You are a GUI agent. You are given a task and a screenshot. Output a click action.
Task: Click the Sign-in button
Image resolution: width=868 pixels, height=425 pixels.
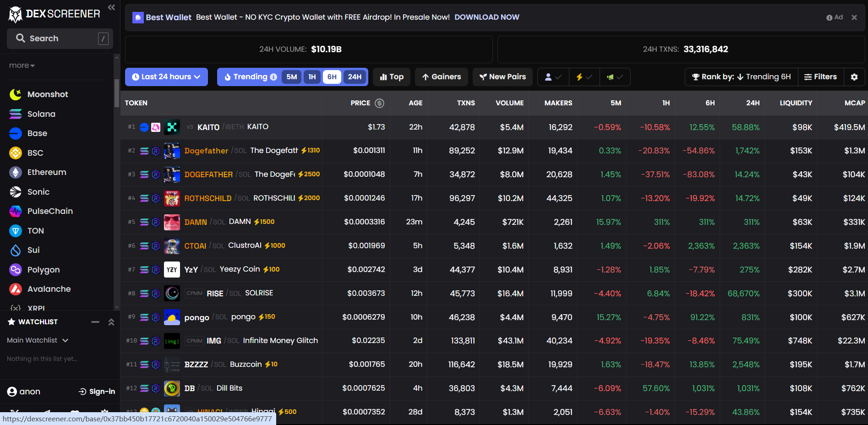tap(96, 392)
